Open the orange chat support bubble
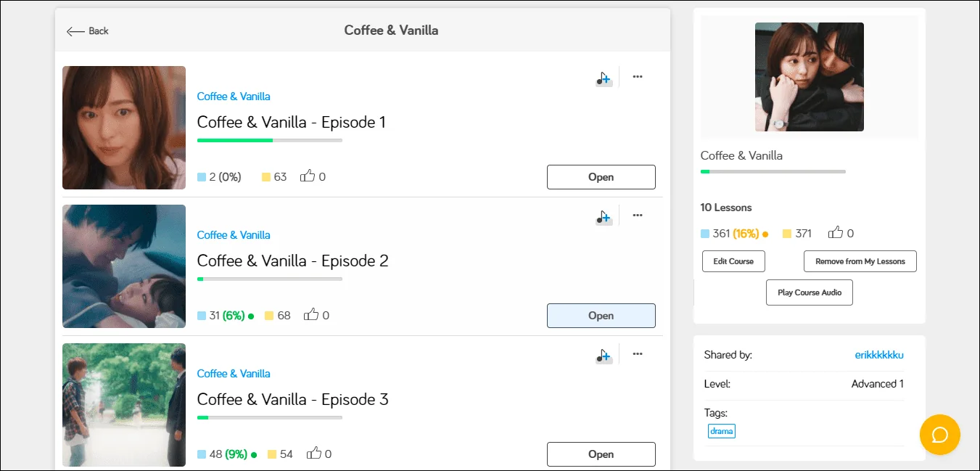Viewport: 980px width, 471px height. [x=939, y=435]
